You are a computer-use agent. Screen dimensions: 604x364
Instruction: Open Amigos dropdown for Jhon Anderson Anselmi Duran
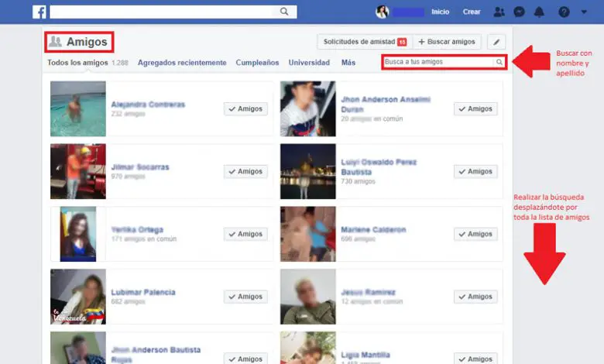[475, 109]
